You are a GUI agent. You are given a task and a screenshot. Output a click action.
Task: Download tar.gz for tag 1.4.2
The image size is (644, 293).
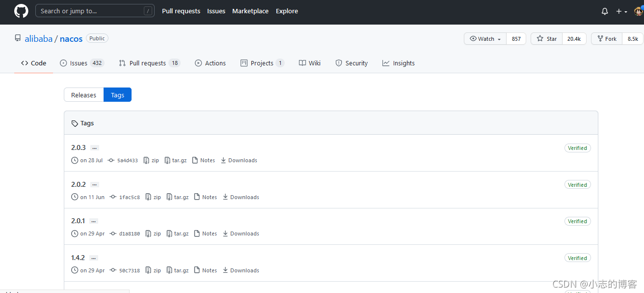178,270
